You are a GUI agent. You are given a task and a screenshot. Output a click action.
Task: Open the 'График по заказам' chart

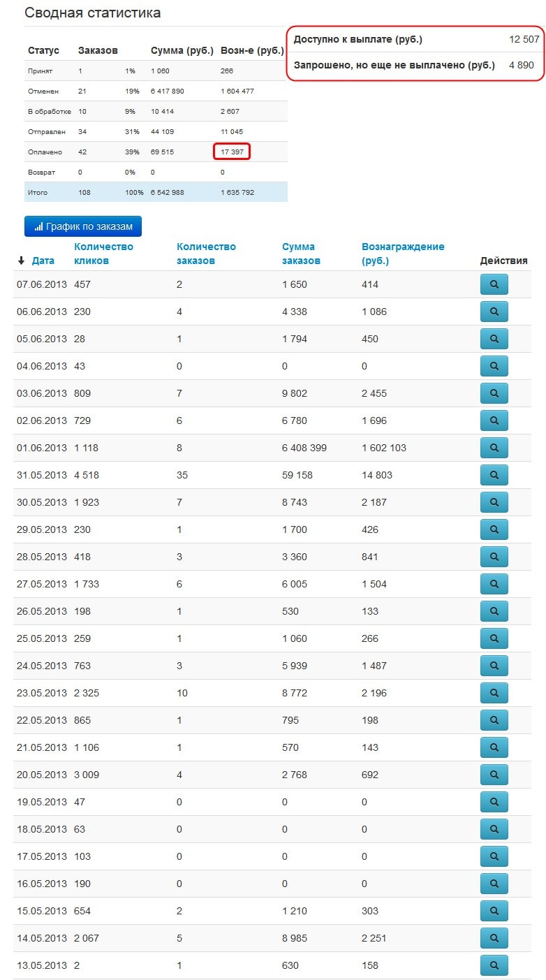[83, 226]
